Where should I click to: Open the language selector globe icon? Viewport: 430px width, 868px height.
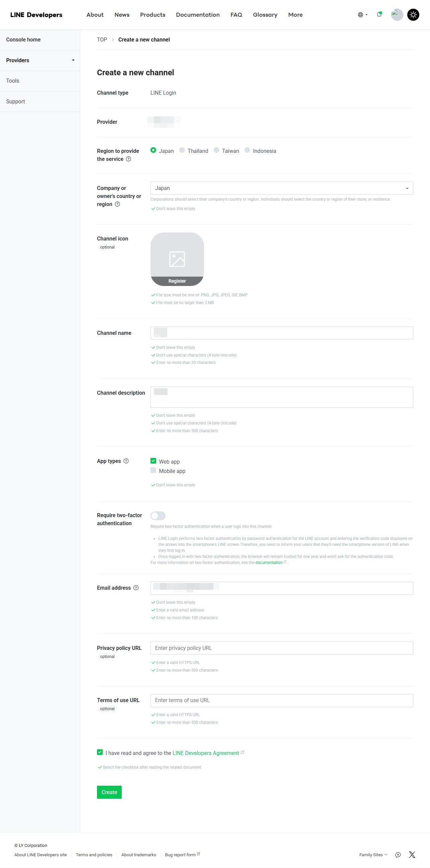(x=360, y=14)
